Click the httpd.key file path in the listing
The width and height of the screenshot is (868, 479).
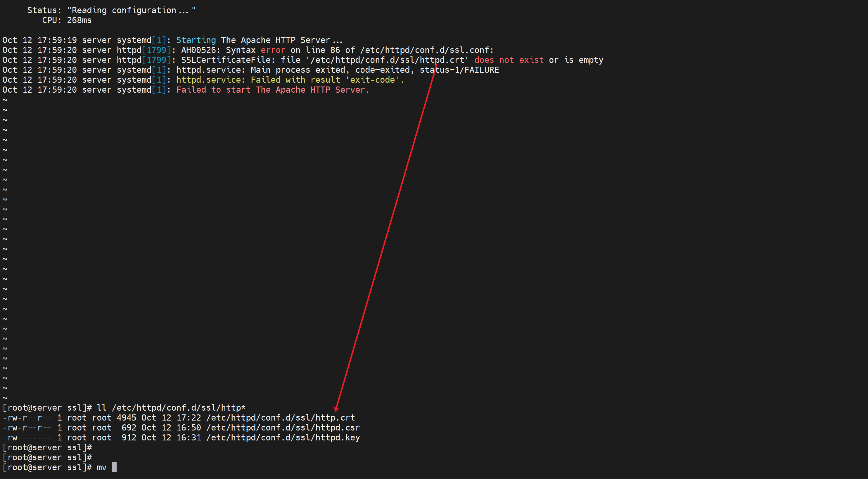click(x=283, y=438)
